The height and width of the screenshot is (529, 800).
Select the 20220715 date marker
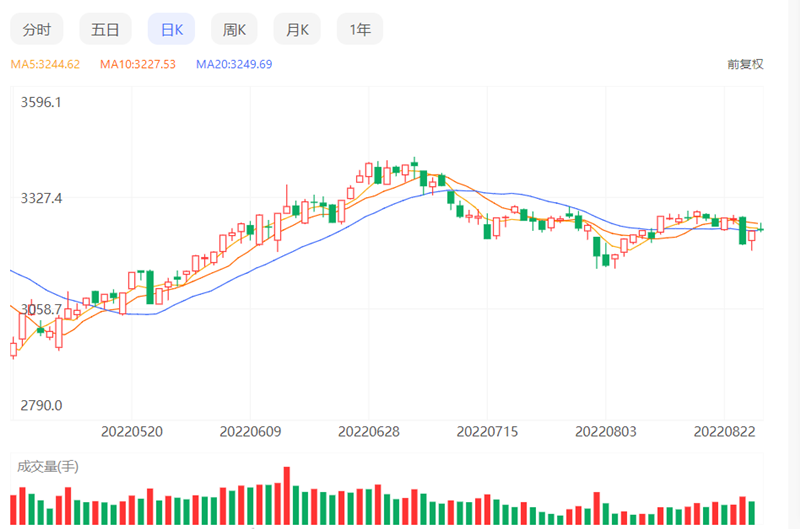487,432
